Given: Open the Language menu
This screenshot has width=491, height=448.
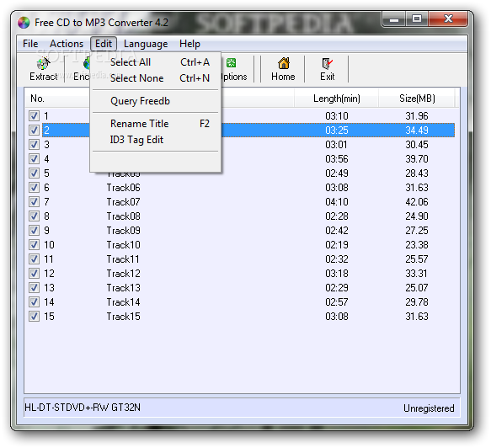Looking at the screenshot, I should [x=146, y=44].
